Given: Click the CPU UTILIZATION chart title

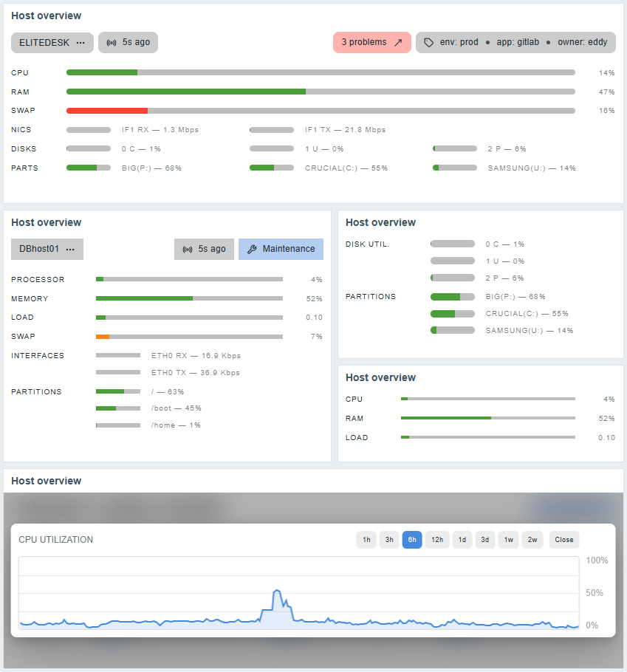Looking at the screenshot, I should tap(55, 540).
